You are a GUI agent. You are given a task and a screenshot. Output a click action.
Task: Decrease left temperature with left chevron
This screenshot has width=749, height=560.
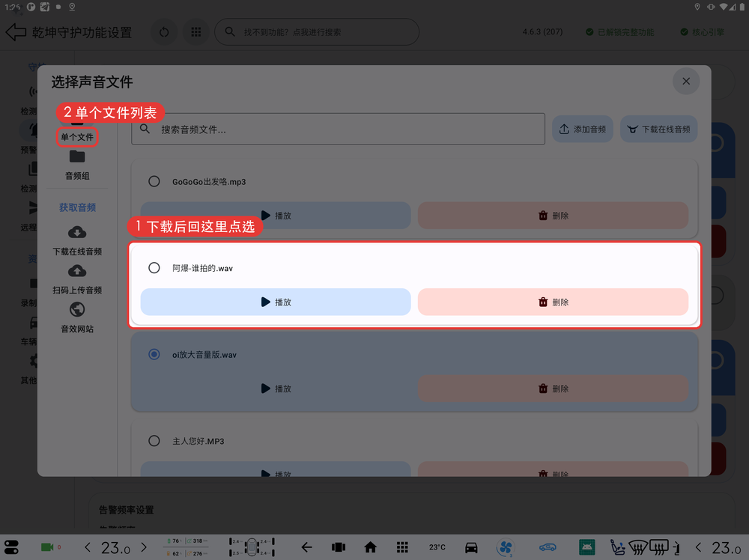pyautogui.click(x=88, y=547)
